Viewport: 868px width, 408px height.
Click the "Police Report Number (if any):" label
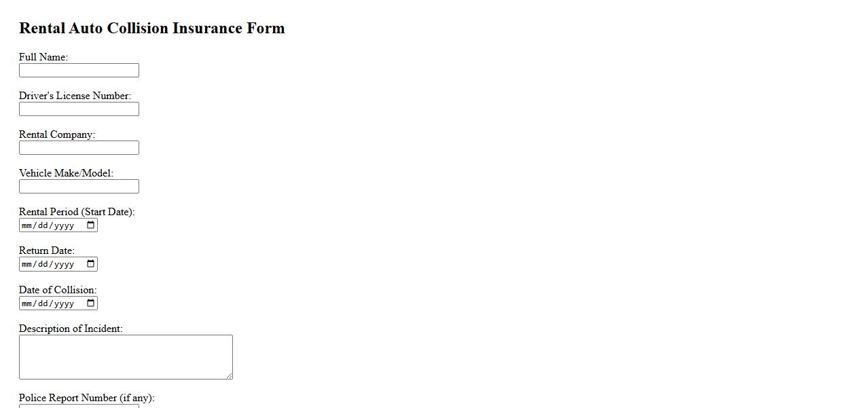pos(86,398)
